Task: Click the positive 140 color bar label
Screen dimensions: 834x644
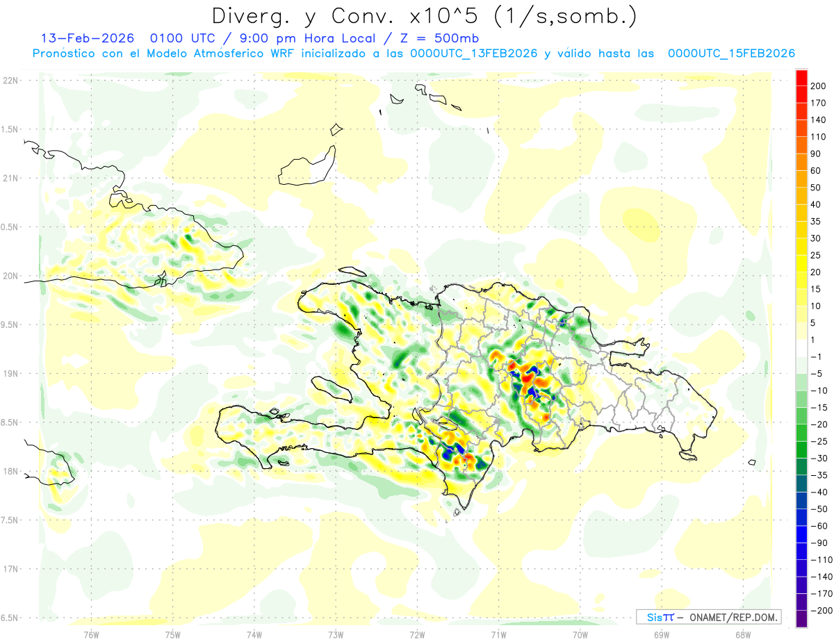Action: coord(819,120)
